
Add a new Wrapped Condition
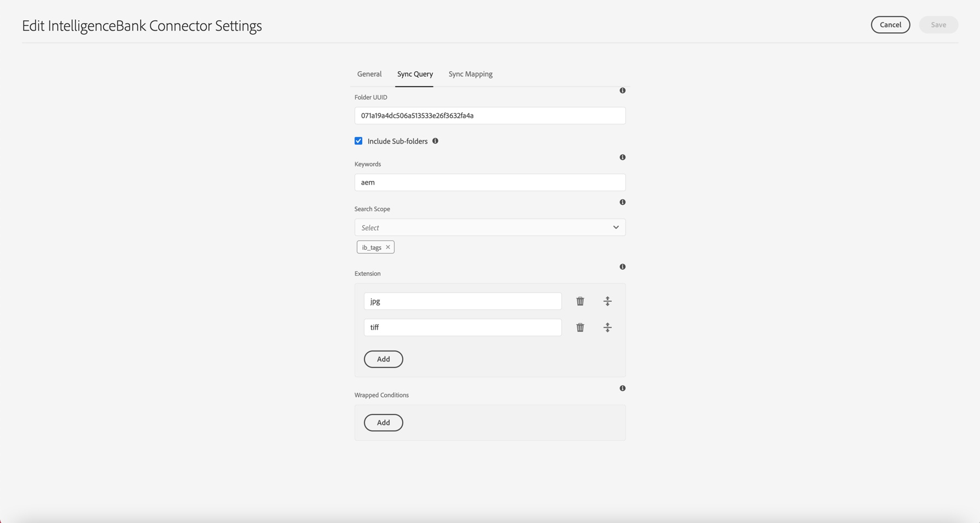tap(383, 423)
